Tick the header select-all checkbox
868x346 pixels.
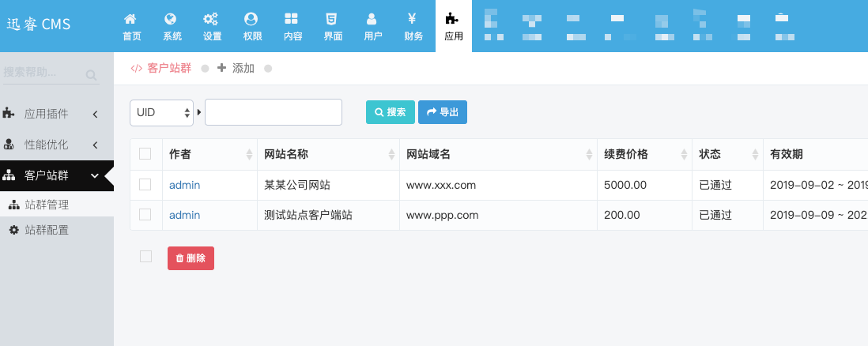(x=145, y=154)
